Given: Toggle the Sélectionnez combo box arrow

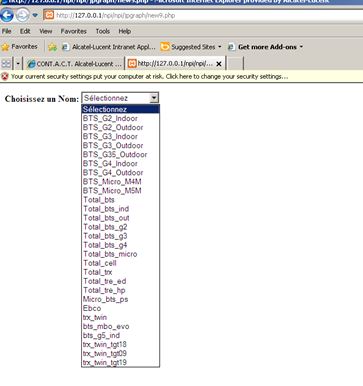Looking at the screenshot, I should point(153,98).
